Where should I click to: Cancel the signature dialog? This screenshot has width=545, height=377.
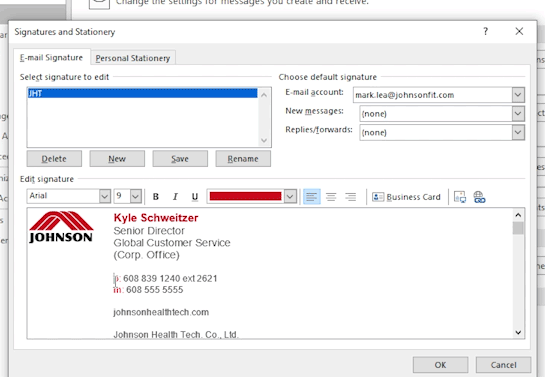[503, 365]
